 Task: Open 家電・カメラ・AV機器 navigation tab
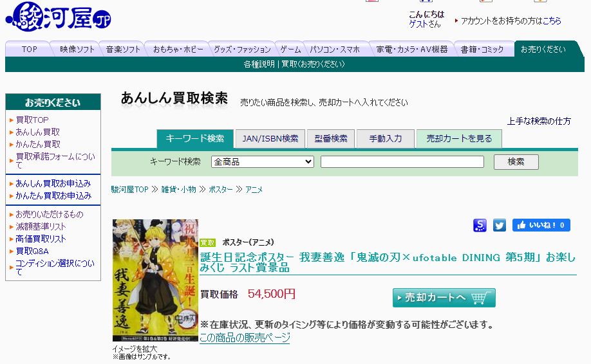[411, 49]
